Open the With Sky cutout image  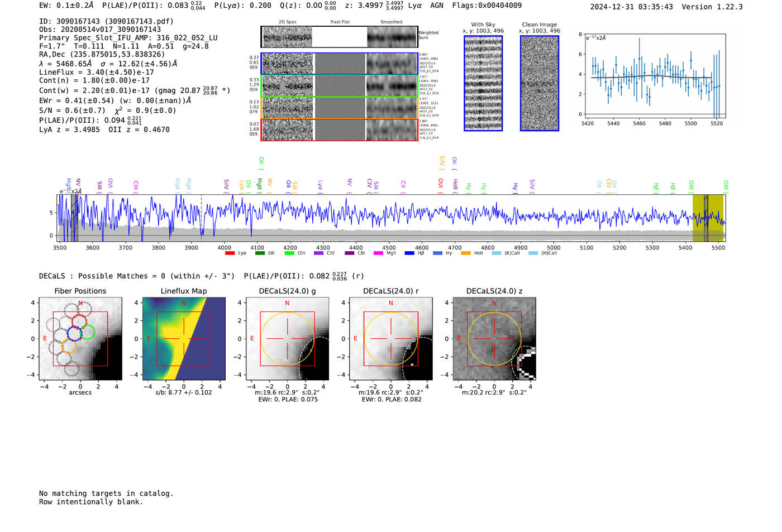(x=483, y=83)
